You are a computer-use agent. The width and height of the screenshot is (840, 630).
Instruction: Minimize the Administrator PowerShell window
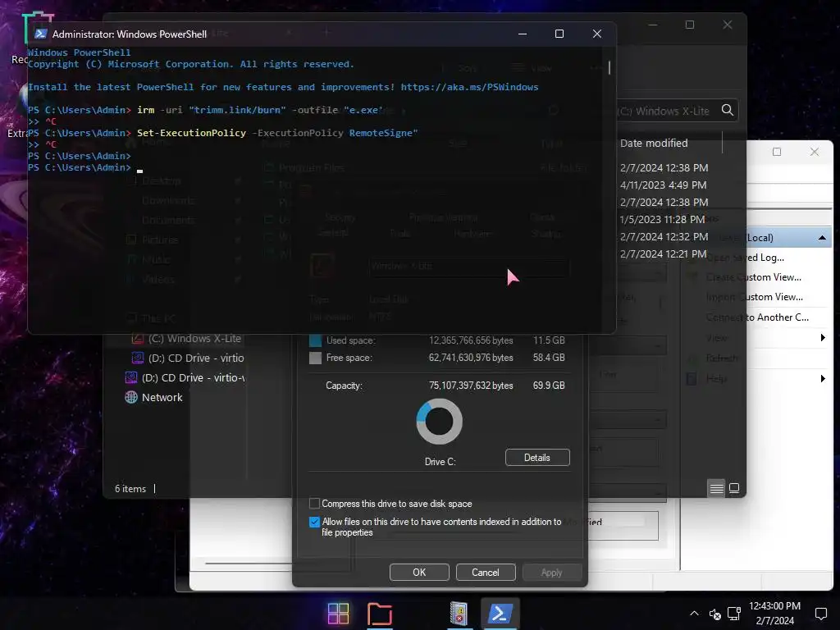[523, 34]
